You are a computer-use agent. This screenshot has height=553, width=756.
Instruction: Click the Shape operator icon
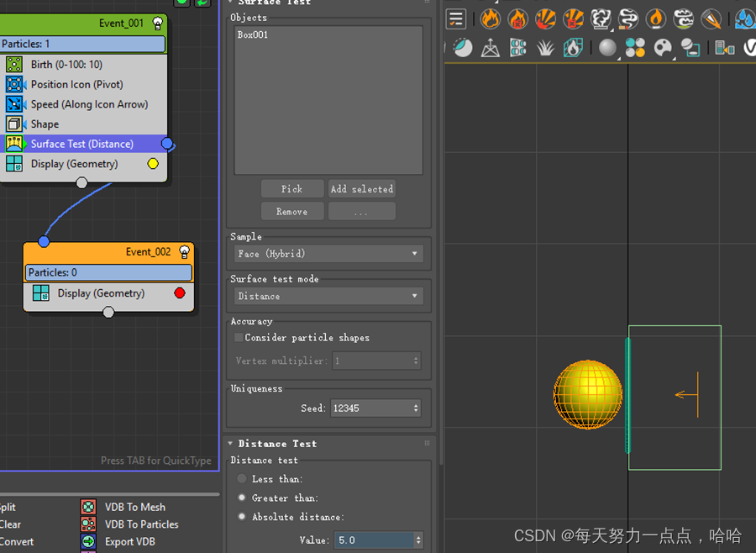click(14, 124)
